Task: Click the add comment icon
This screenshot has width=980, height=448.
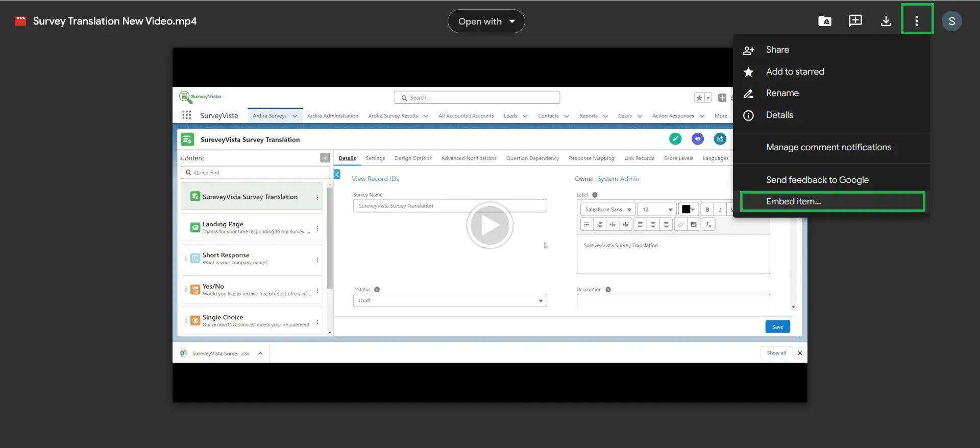Action: coord(855,21)
